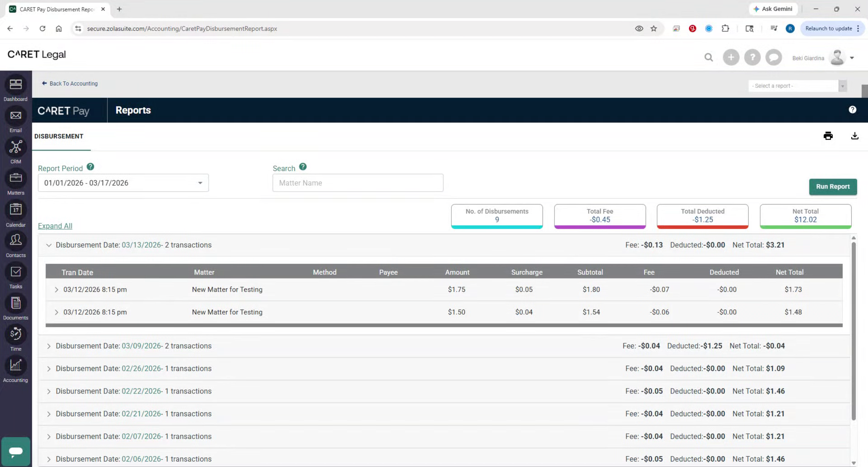The height and width of the screenshot is (467, 868).
Task: Click the Total Fee summary card
Action: pos(600,216)
